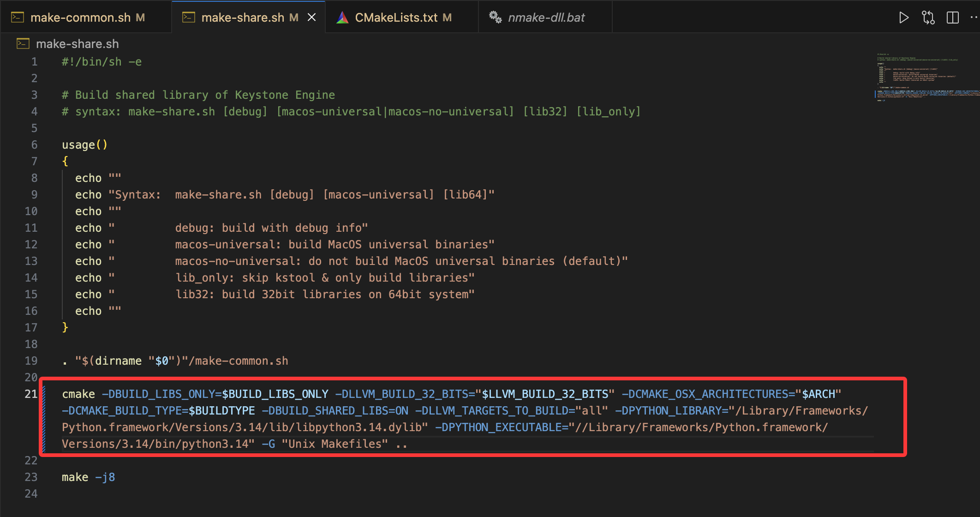The width and height of the screenshot is (980, 517).
Task: Click the blue modified-line gutter indicator
Action: 44,418
